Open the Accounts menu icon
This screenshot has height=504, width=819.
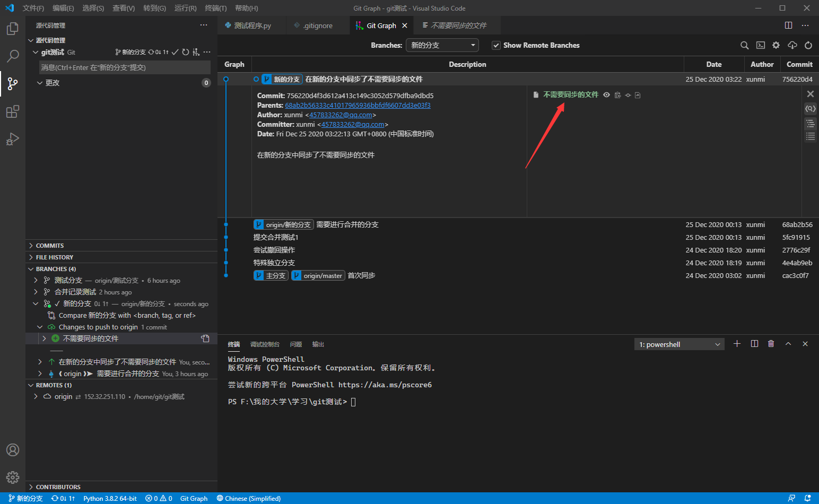point(13,450)
